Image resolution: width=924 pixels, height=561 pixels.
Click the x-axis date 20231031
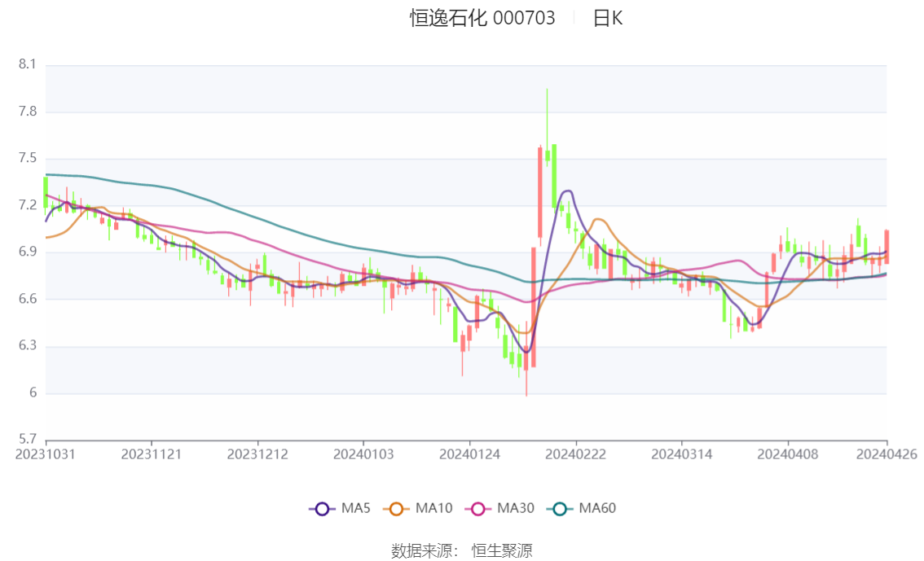point(46,454)
